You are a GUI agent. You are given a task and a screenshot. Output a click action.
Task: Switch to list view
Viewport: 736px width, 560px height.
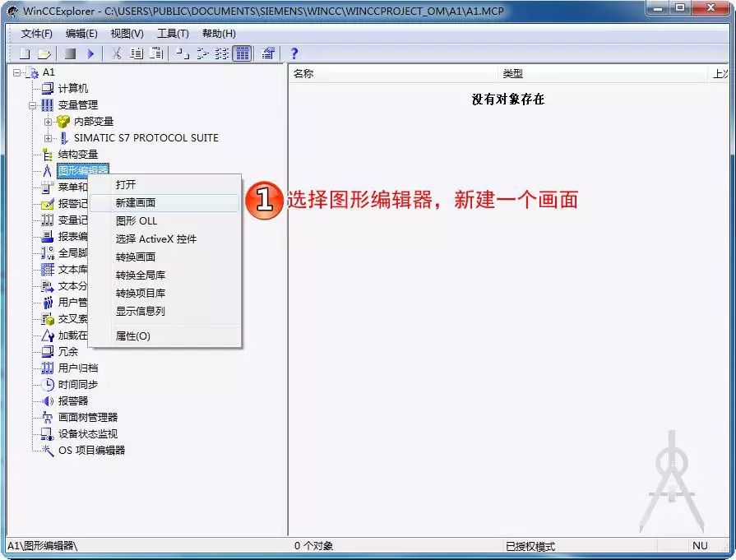point(222,53)
